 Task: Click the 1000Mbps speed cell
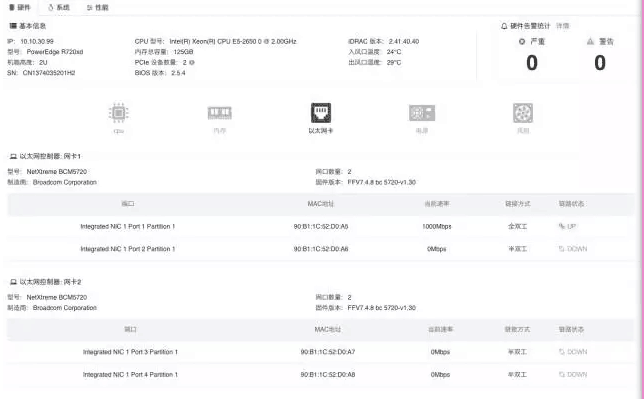437,226
